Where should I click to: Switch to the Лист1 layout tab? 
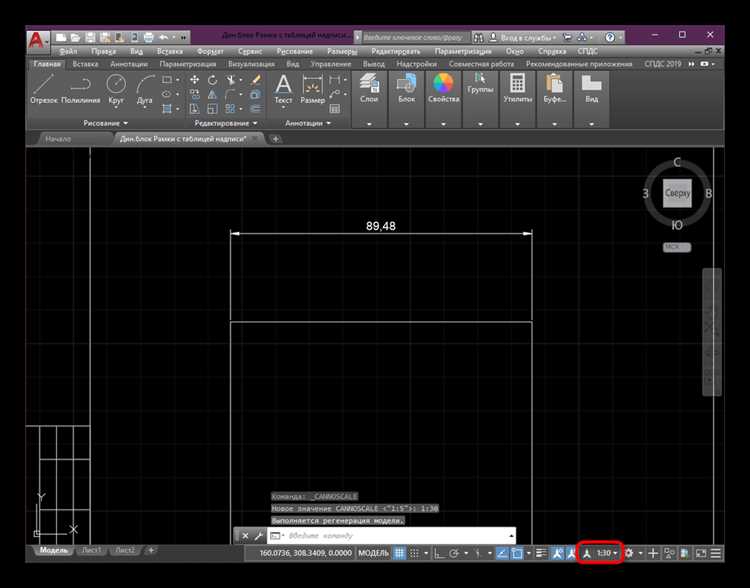(91, 550)
